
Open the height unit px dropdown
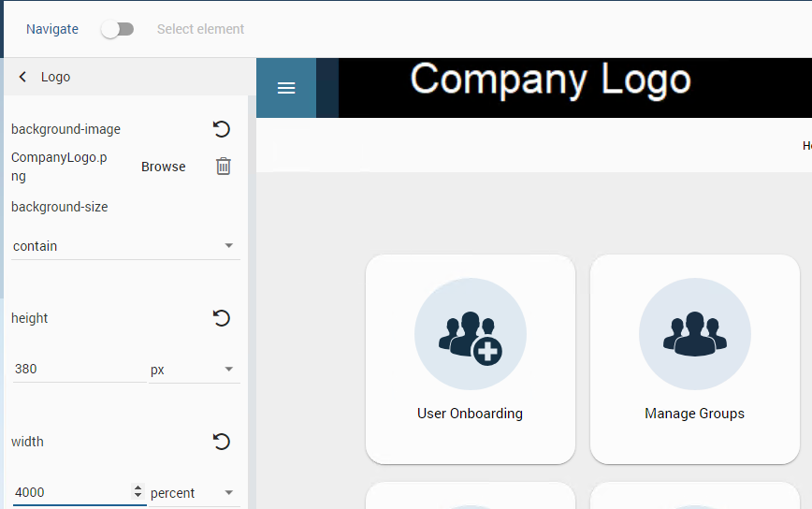coord(193,370)
